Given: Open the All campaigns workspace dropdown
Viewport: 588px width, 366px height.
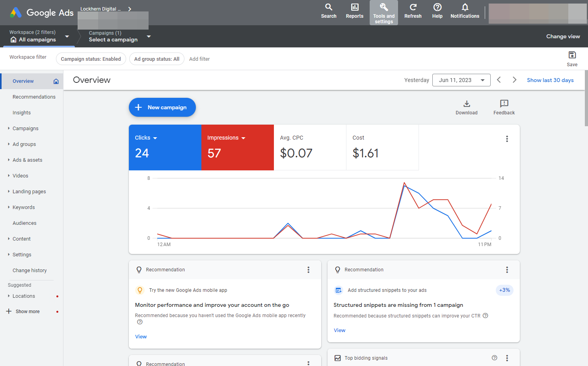Looking at the screenshot, I should [x=39, y=36].
